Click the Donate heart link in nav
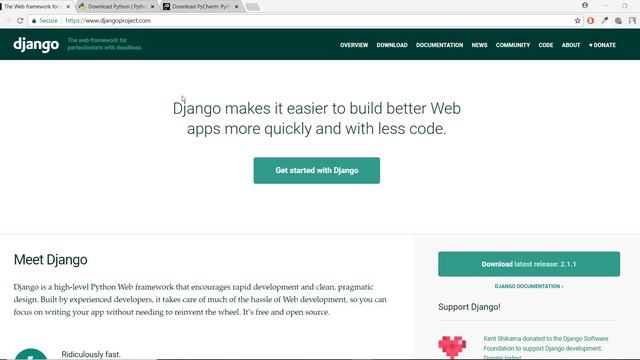 point(602,45)
